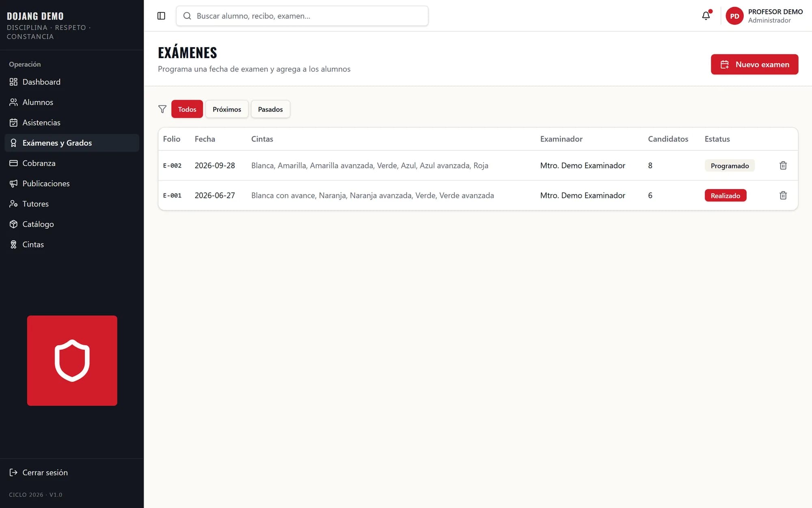Go to Cintas section

click(x=72, y=244)
